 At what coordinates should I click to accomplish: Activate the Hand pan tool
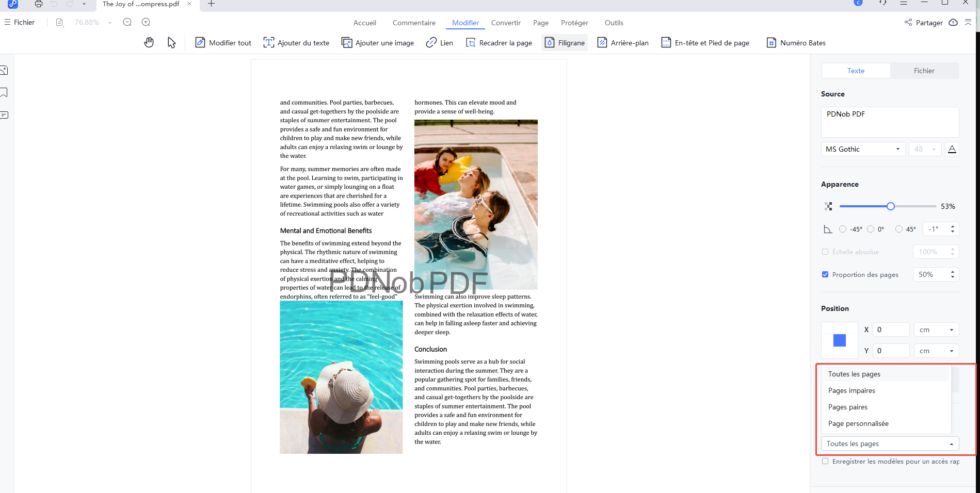[149, 42]
